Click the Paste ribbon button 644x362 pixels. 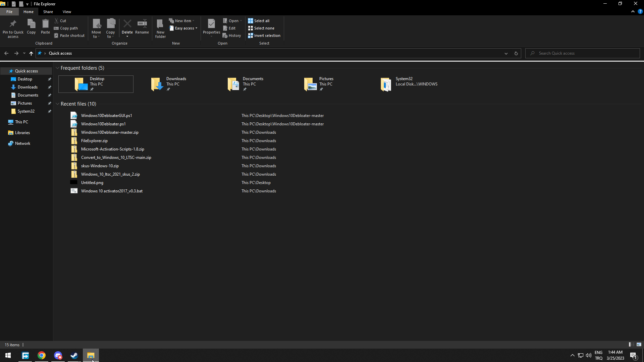pos(45,27)
